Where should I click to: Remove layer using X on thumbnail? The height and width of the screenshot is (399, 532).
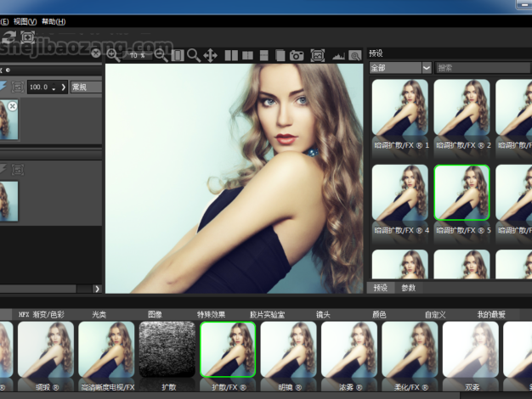[x=12, y=106]
